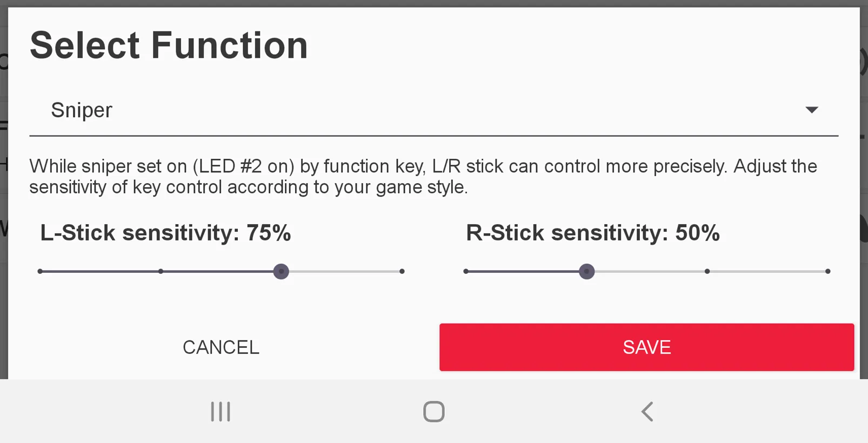868x443 pixels.
Task: Set L-Stick sensitivity to the leftmost tick
Action: pos(40,271)
